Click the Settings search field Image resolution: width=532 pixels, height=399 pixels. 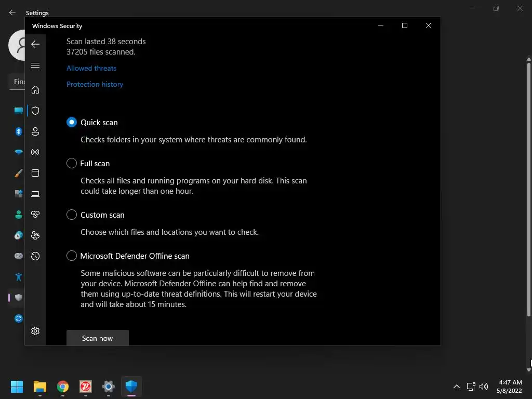(17, 82)
